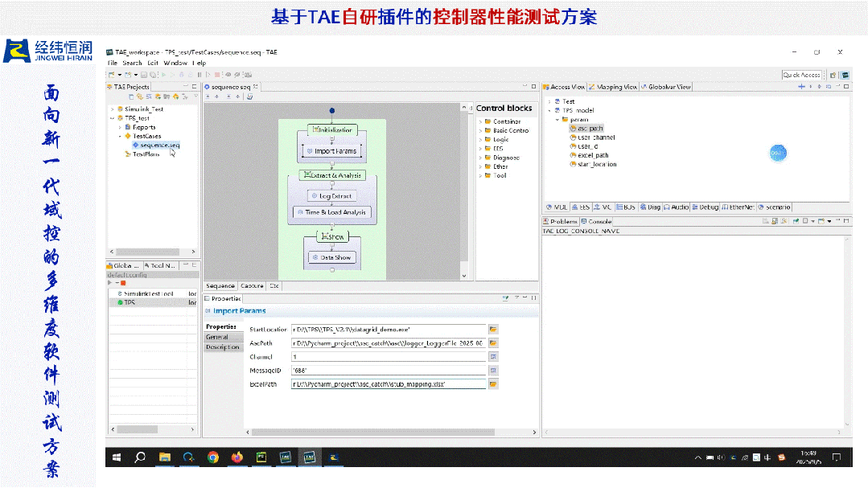Click the StartLocation browse folder icon

coord(493,329)
